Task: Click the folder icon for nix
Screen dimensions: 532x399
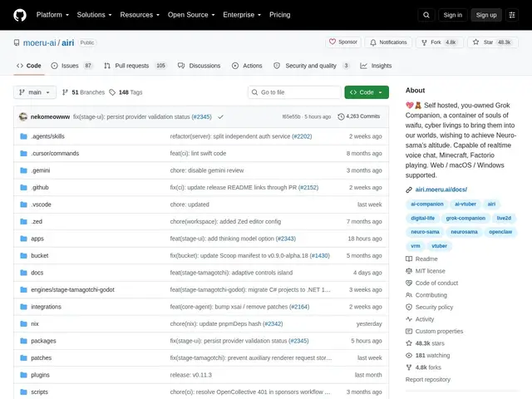Action: coord(23,323)
